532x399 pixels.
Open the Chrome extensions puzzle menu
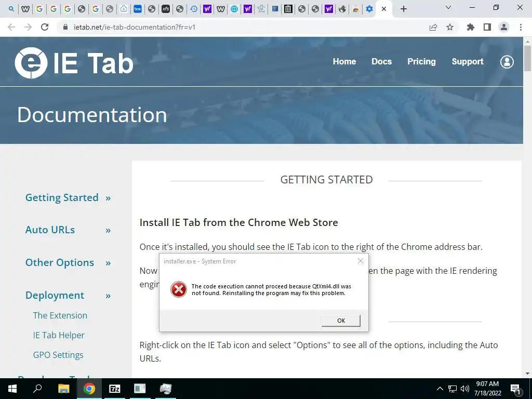[x=471, y=27]
